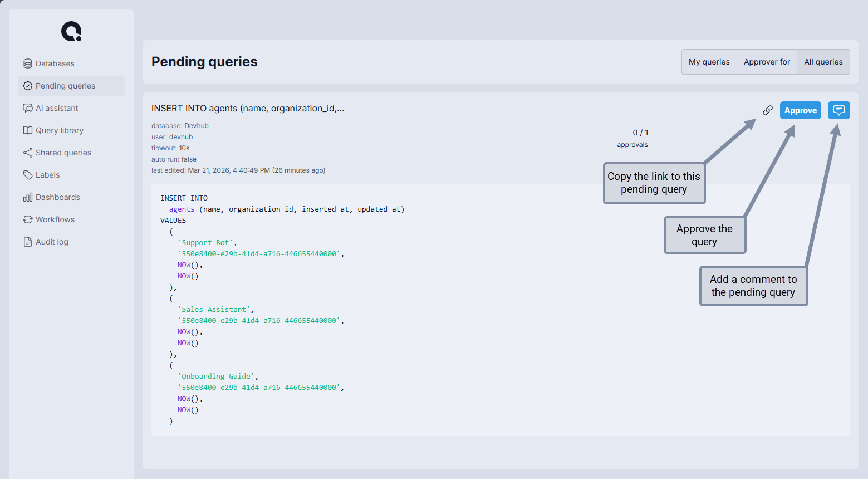The width and height of the screenshot is (868, 479).
Task: Open the Workflows page
Action: 71,219
